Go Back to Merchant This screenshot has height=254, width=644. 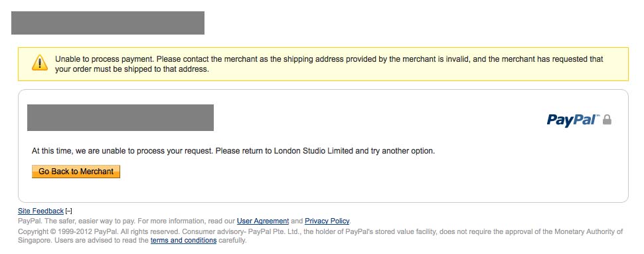coord(76,172)
